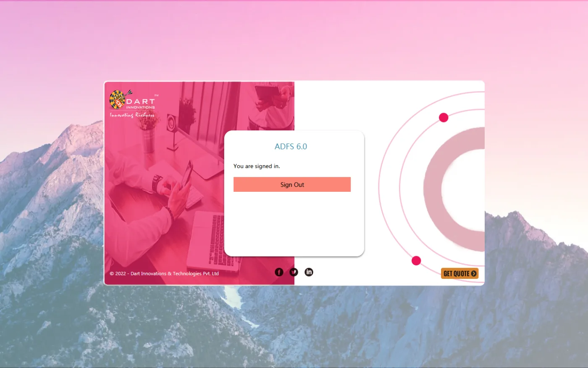The height and width of the screenshot is (368, 588).
Task: Click the 2022 Dart Innovations copyright text
Action: (164, 273)
